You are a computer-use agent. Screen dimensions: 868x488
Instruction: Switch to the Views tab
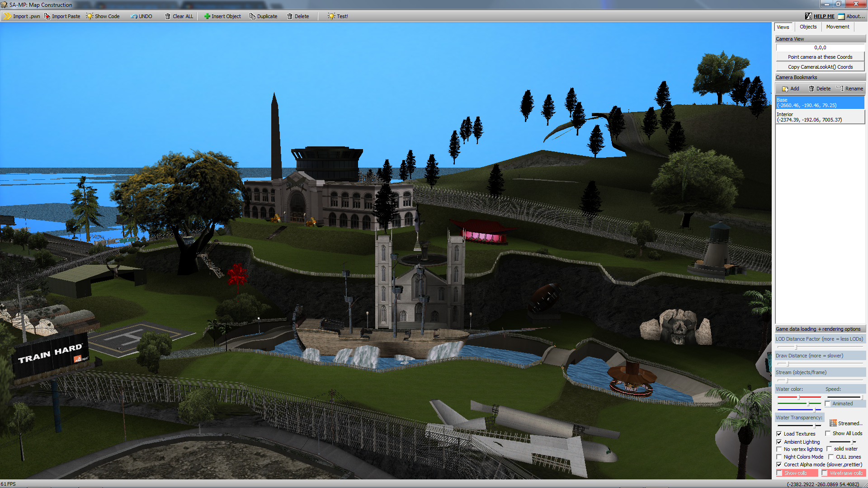coord(783,27)
